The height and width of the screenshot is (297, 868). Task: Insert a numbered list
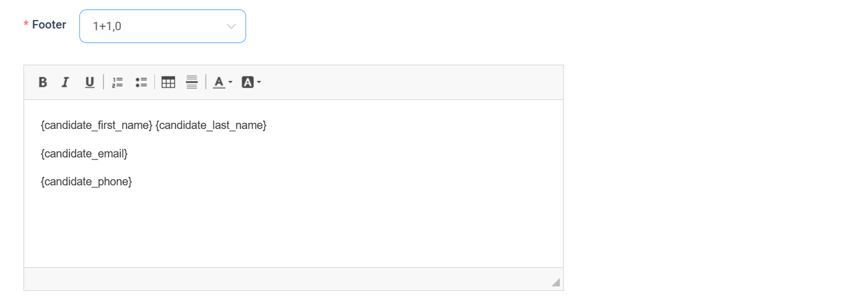tap(117, 82)
